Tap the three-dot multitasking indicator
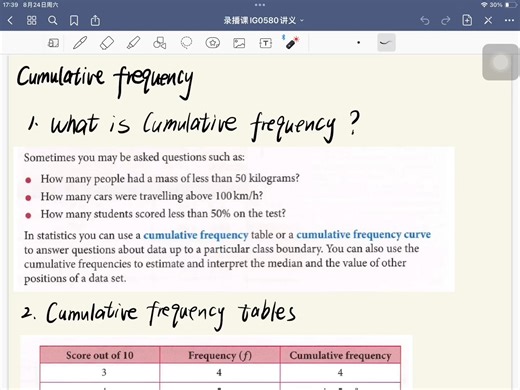This screenshot has width=520, height=390. coord(260,5)
